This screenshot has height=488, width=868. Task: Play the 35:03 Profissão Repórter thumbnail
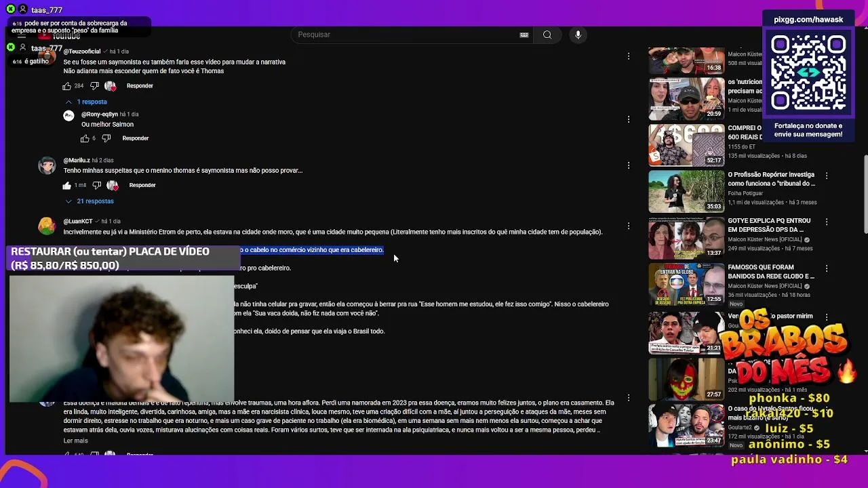tap(686, 191)
